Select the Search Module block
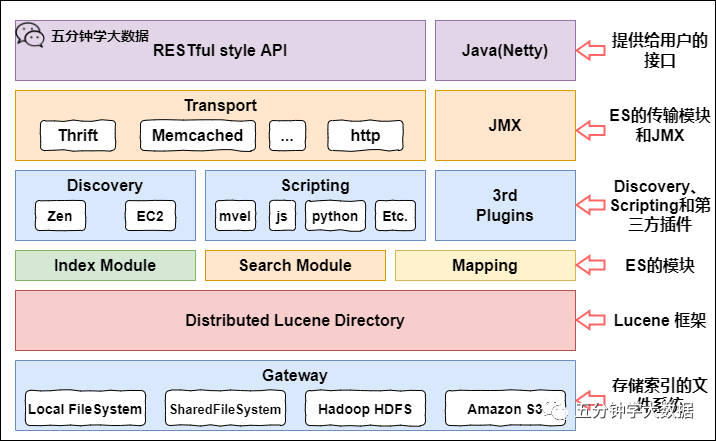The width and height of the screenshot is (716, 441). pos(295,265)
